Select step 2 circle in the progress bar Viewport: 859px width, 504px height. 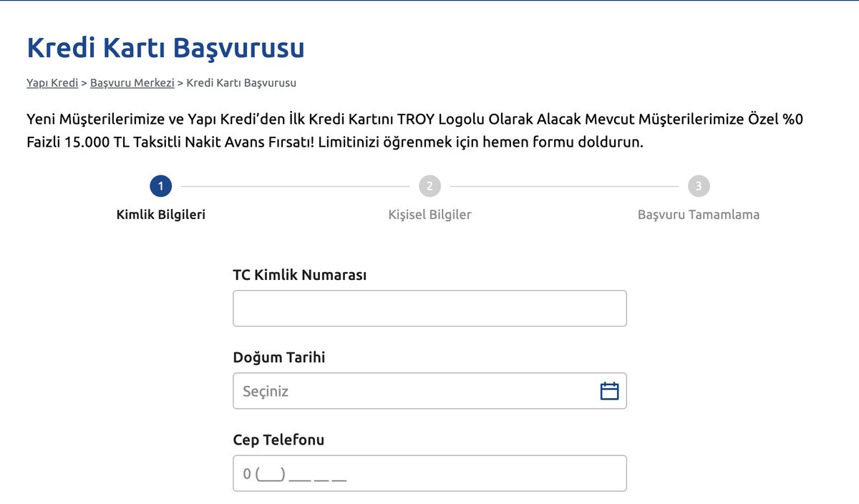pos(429,186)
